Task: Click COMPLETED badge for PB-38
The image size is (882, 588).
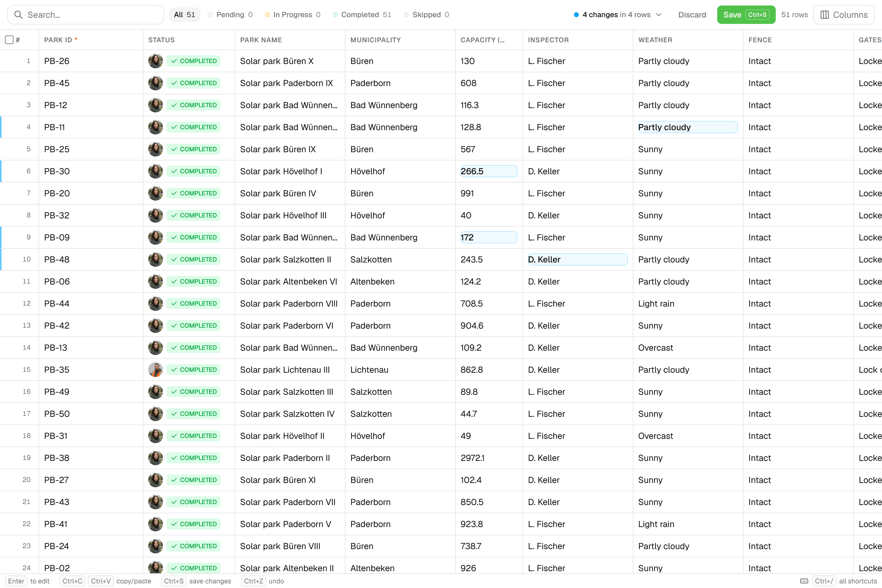Action: 194,458
